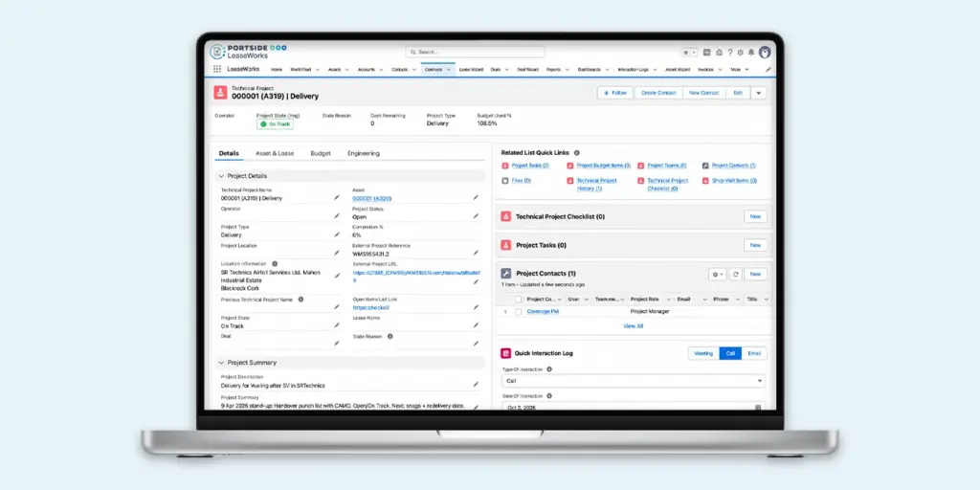Tick the Coverage PM row checkbox
The height and width of the screenshot is (490, 980).
click(518, 311)
